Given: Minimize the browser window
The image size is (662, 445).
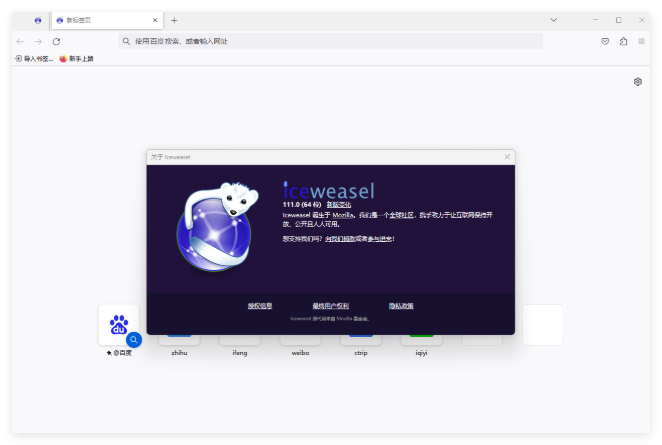Looking at the screenshot, I should click(x=595, y=20).
